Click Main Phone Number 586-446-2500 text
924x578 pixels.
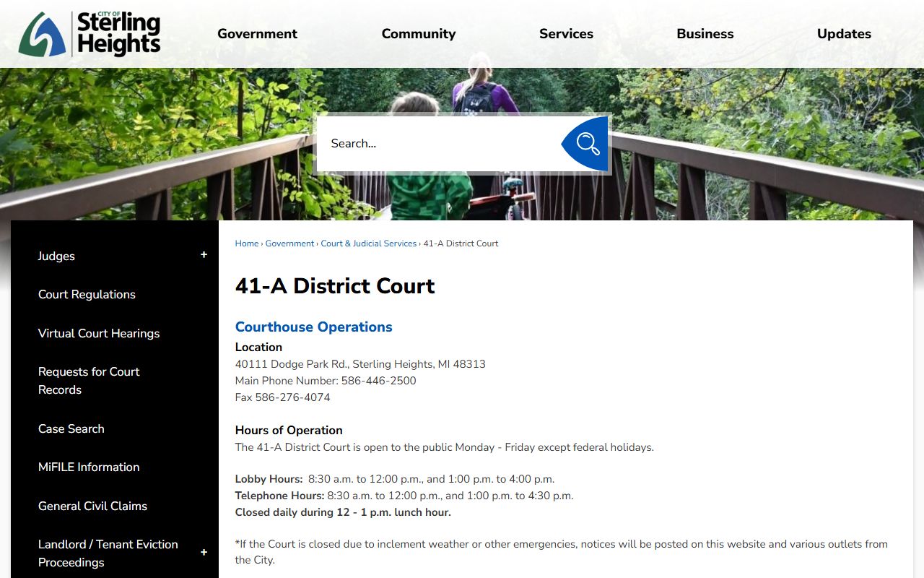point(326,381)
